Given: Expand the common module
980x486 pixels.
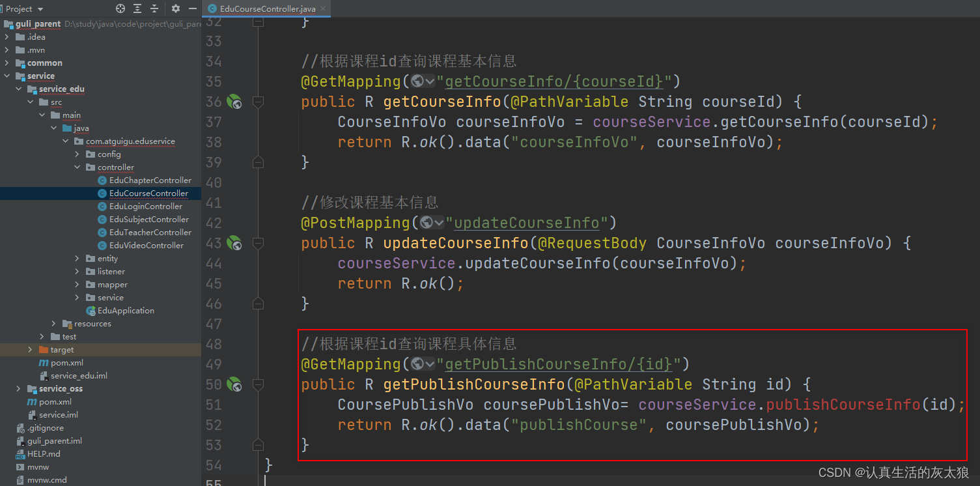Looking at the screenshot, I should [x=7, y=63].
